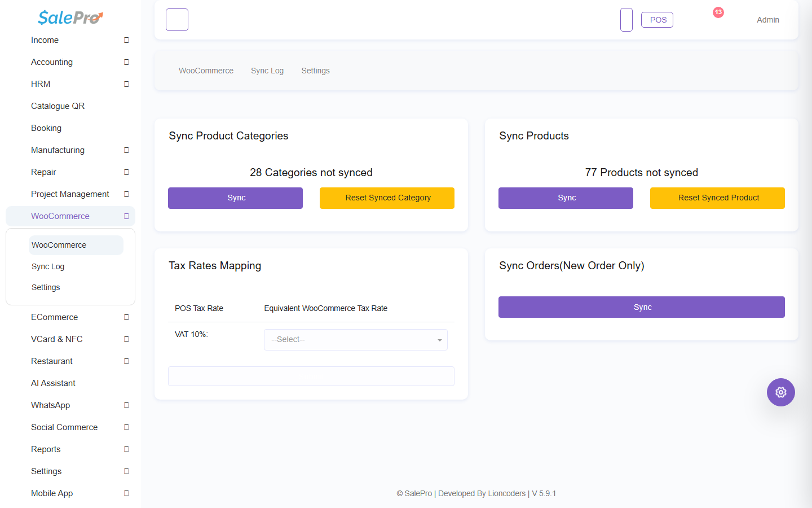Click the sidebar toggle button in header

click(x=177, y=20)
